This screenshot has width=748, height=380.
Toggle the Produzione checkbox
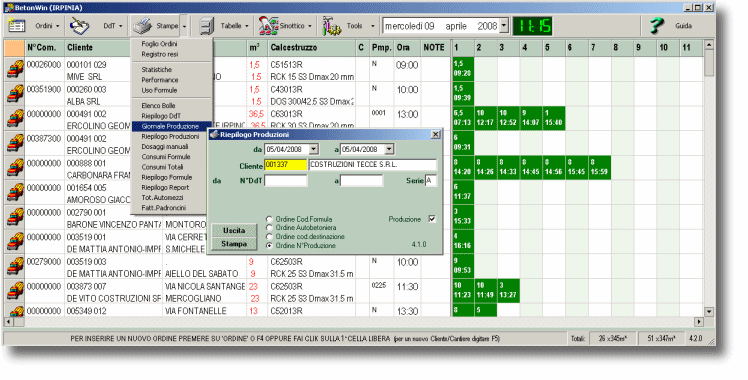tap(432, 219)
